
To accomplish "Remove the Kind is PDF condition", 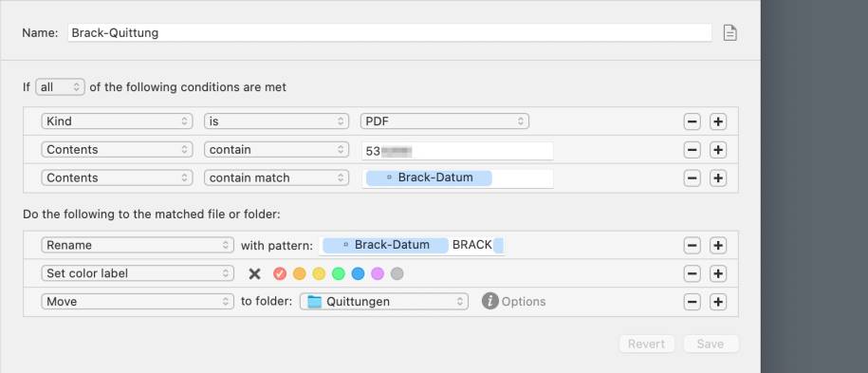I will [x=692, y=121].
